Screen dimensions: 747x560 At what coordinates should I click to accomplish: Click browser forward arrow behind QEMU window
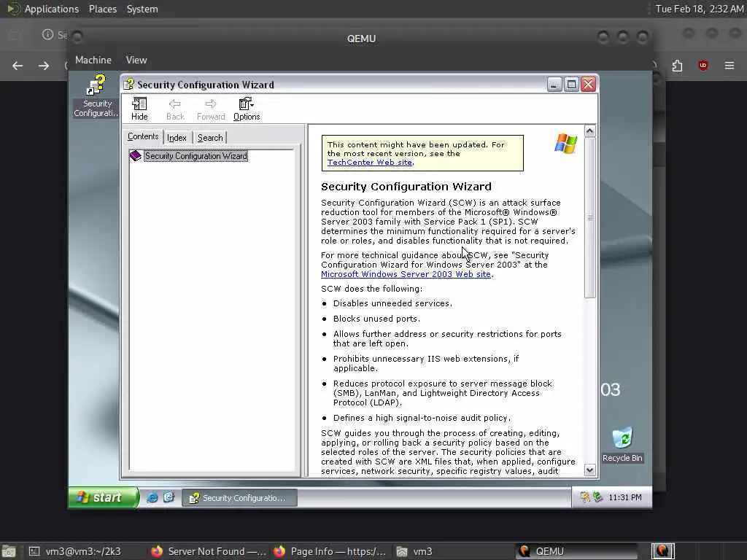tap(44, 66)
